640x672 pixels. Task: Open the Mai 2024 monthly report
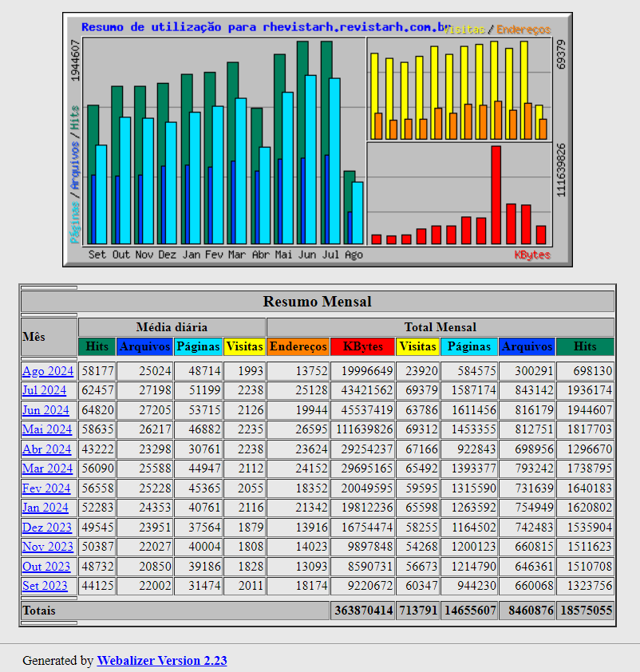pos(47,429)
